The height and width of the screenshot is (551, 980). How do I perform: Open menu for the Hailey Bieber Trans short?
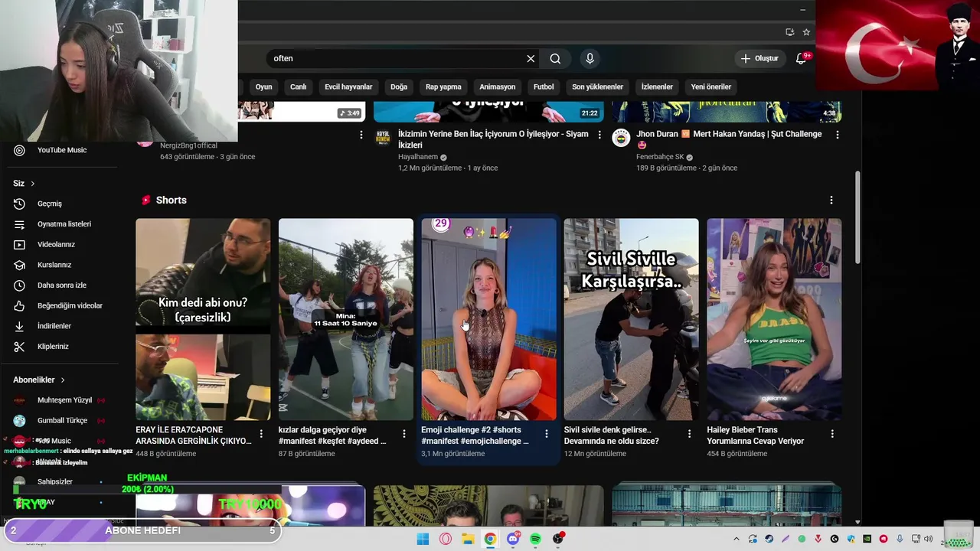[832, 434]
